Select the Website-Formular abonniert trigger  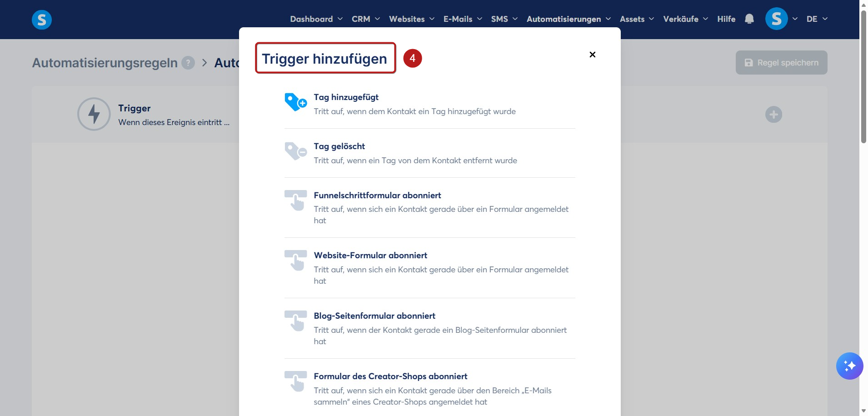430,268
